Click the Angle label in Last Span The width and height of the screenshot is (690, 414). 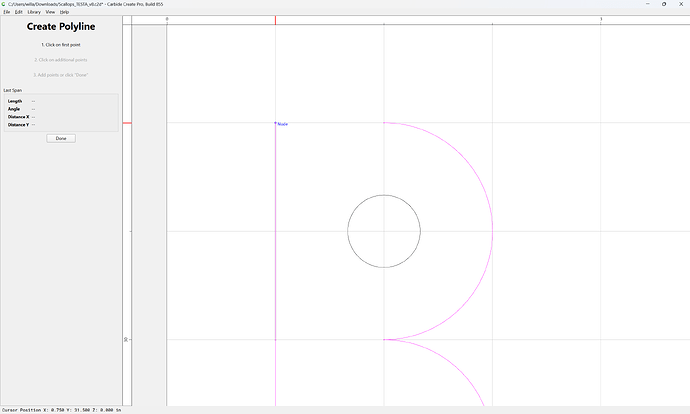[x=14, y=109]
